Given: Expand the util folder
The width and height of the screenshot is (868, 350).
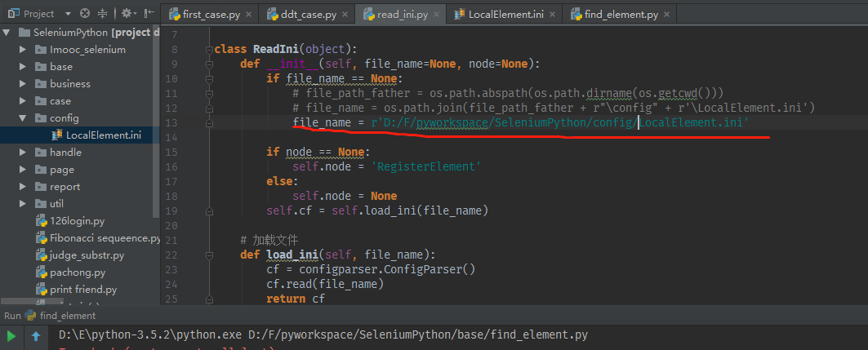Looking at the screenshot, I should [x=23, y=203].
